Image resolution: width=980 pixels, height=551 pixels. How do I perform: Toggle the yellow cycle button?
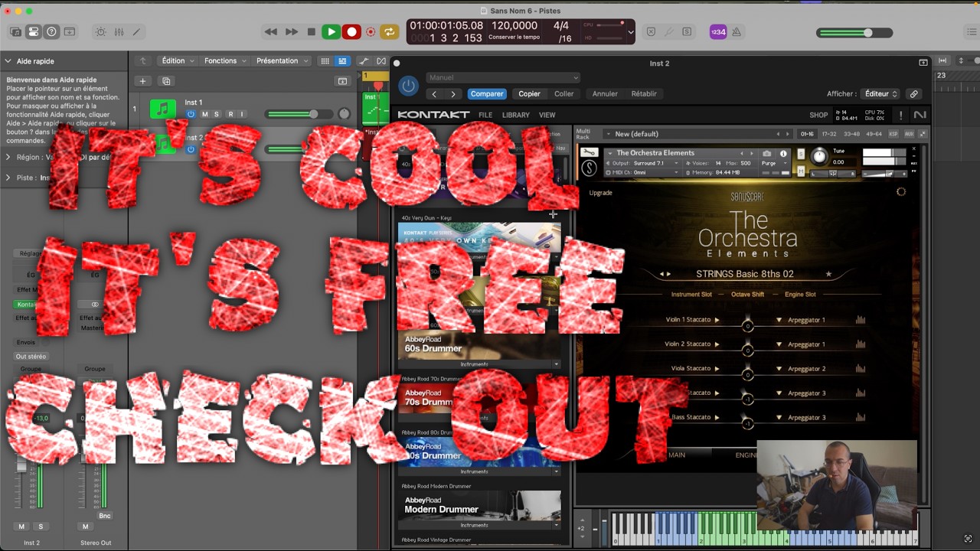click(x=390, y=32)
